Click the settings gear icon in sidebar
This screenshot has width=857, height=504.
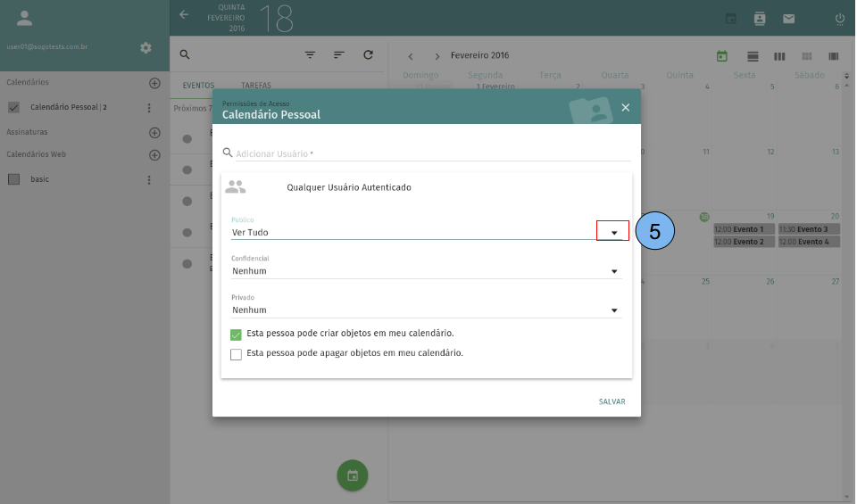tap(146, 47)
